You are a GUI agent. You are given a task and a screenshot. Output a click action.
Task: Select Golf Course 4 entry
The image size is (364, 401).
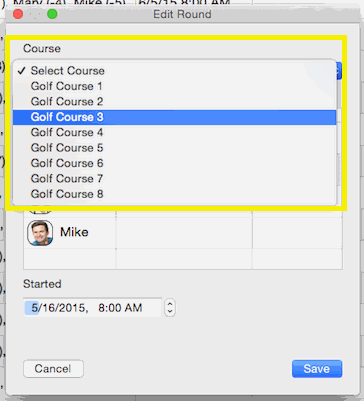[174, 133]
